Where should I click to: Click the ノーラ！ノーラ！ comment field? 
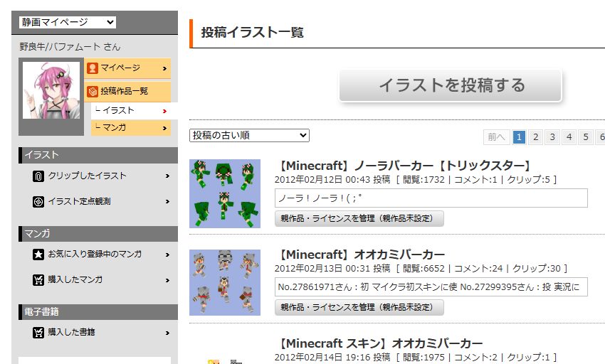tap(431, 198)
